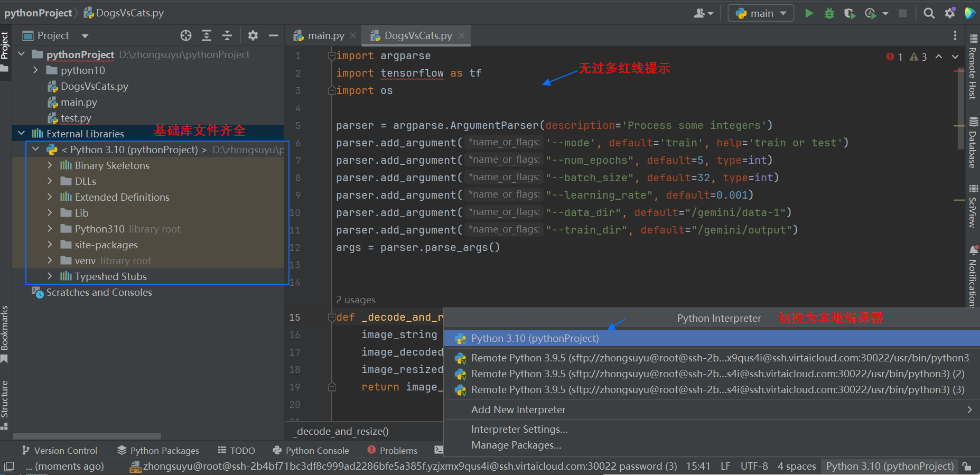Open Search Everywhere magnifier
The width and height of the screenshot is (980, 475).
929,13
